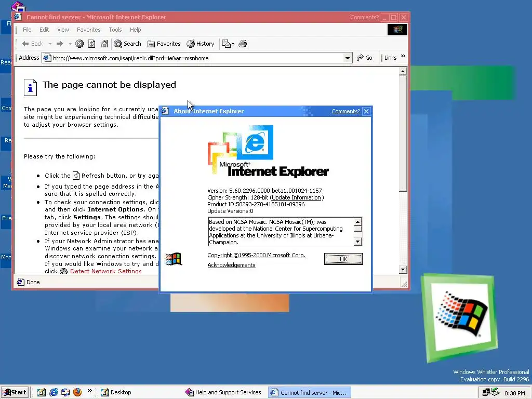Viewport: 532px width, 399px height.
Task: Click the Refresh toolbar icon
Action: coord(91,44)
